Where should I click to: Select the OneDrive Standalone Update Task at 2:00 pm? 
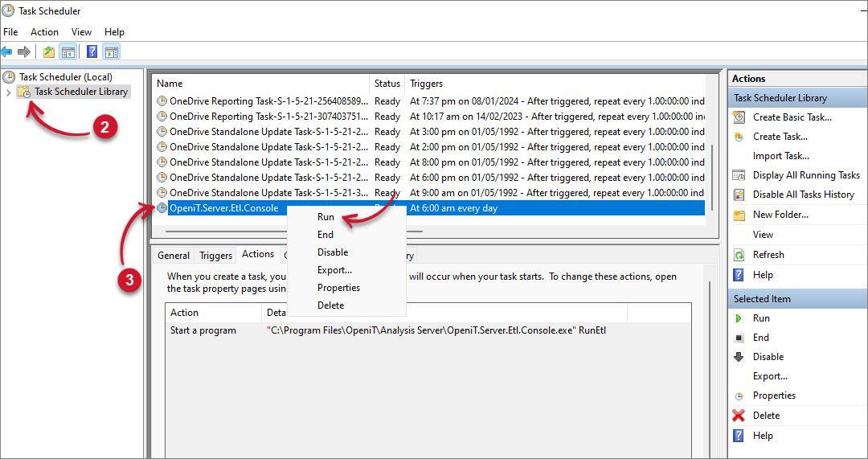(431, 147)
